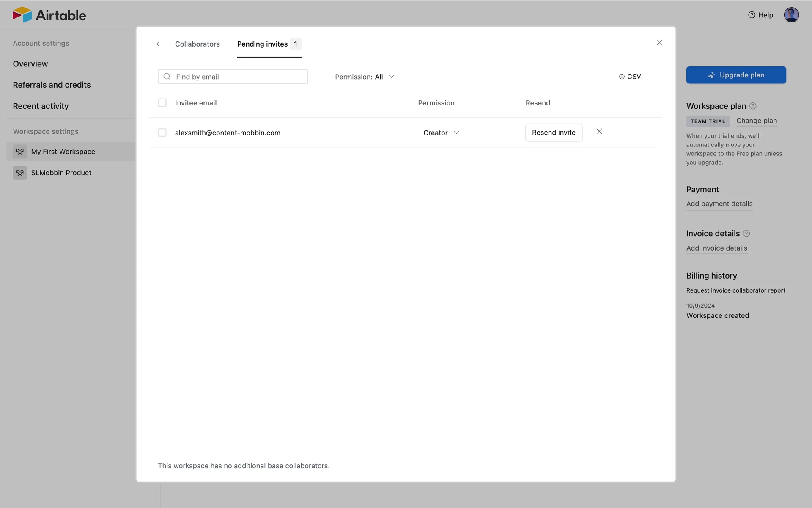Check the alexsmith invite row checkbox
The width and height of the screenshot is (812, 508).
click(162, 133)
